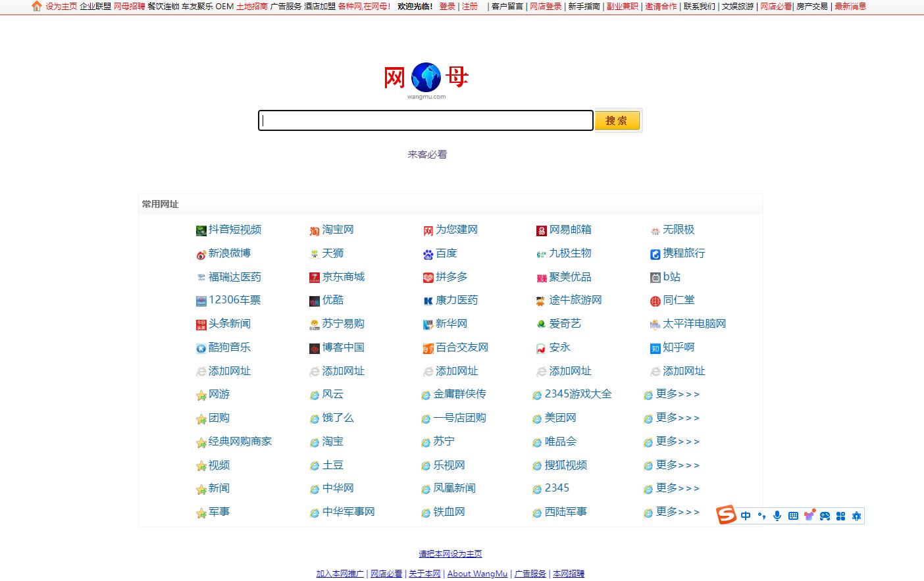Open 新手指南 in the top bar
924x581 pixels.
pyautogui.click(x=584, y=6)
